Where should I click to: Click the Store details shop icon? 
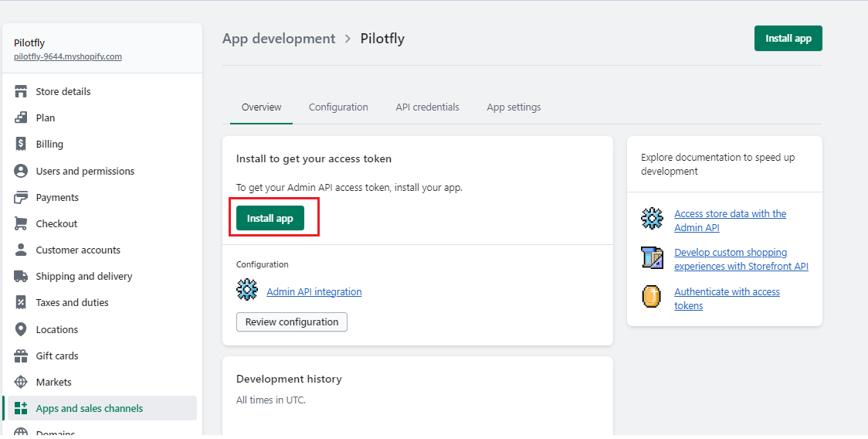click(21, 91)
